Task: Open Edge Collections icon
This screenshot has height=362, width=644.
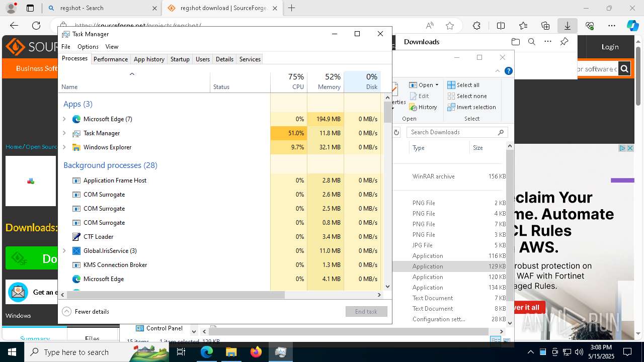Action: 545,26
